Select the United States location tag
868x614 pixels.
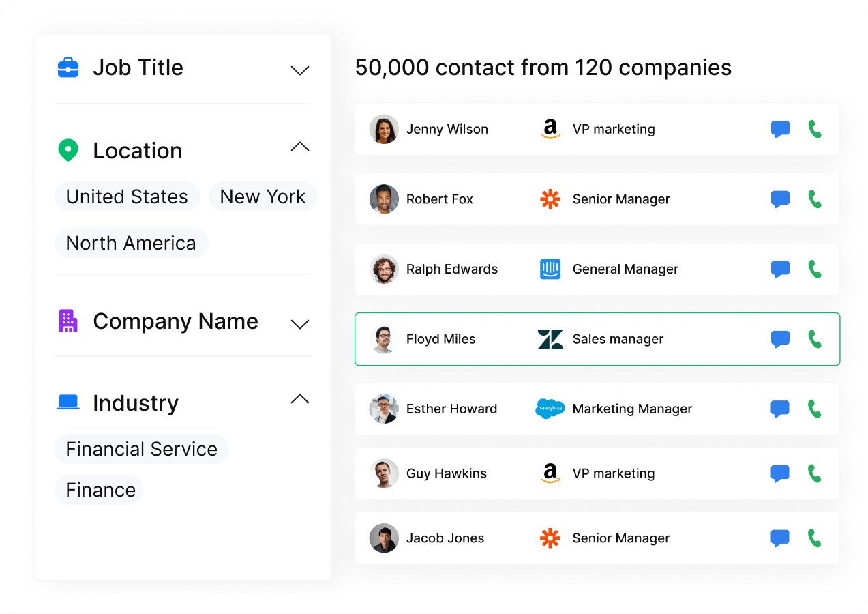pyautogui.click(x=127, y=196)
